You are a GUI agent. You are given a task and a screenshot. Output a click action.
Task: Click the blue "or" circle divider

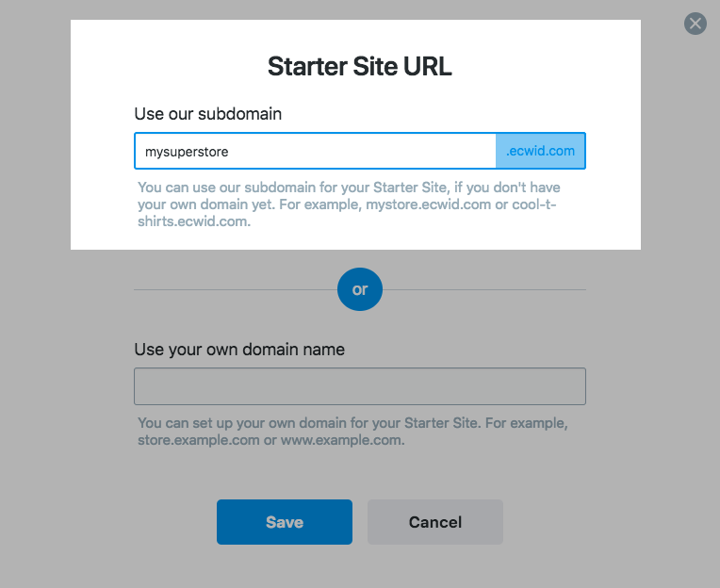[x=360, y=289]
